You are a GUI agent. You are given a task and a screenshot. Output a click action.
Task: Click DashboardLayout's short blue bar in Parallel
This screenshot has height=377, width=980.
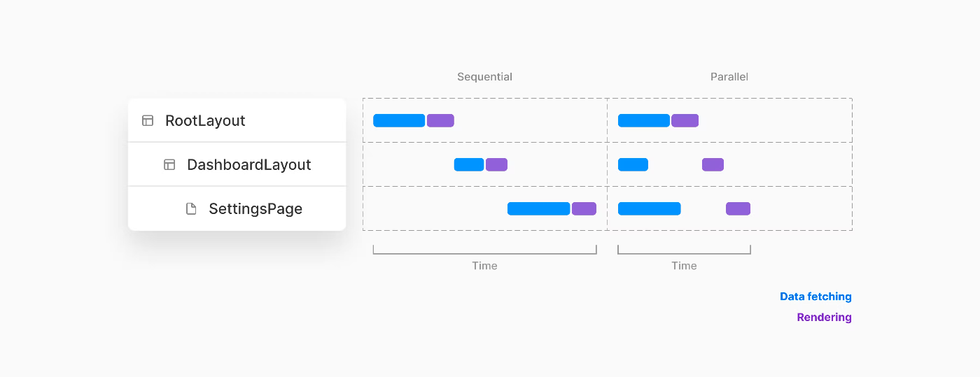click(633, 164)
